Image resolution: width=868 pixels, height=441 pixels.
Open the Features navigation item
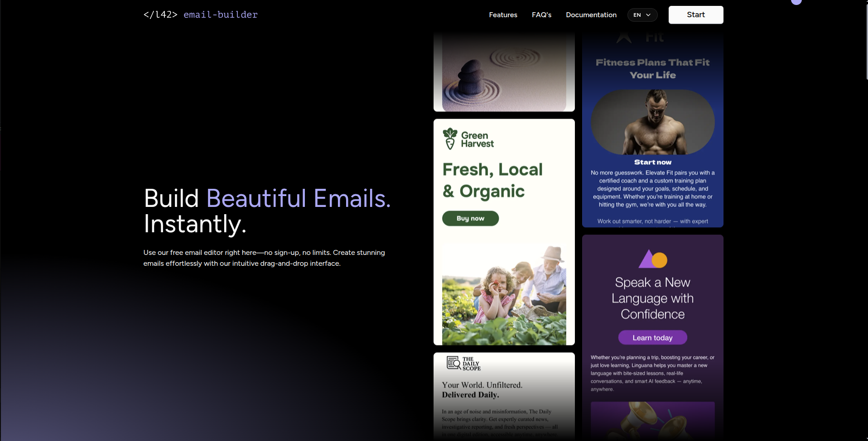click(503, 14)
